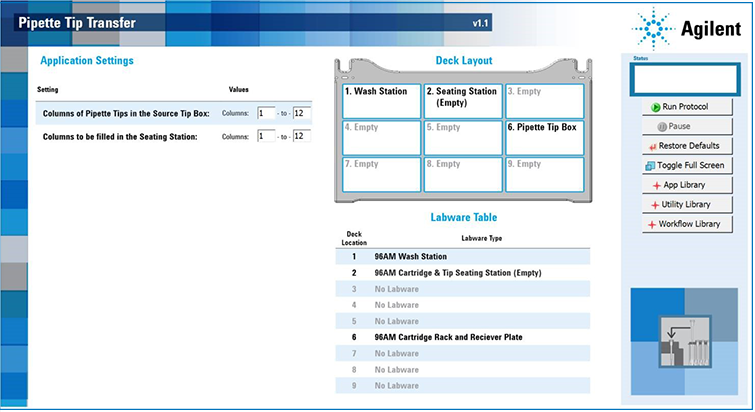Viewport: 755px width, 412px height.
Task: Select Wash Station deck position 1
Action: click(x=380, y=101)
